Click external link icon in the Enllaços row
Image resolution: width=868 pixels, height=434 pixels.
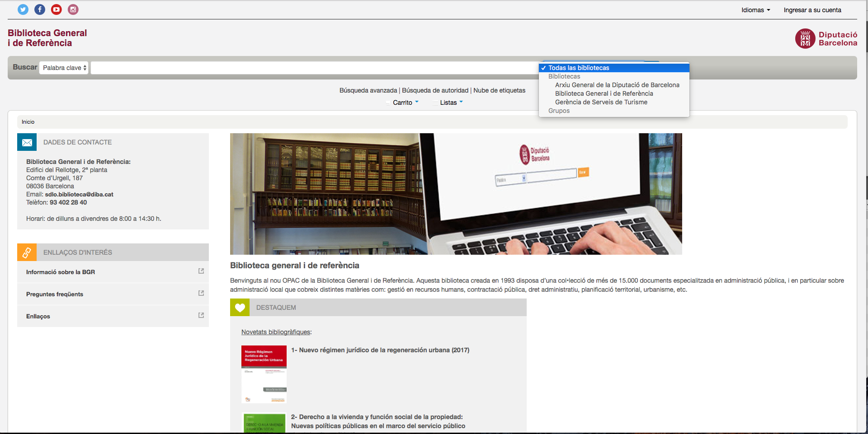tap(201, 315)
